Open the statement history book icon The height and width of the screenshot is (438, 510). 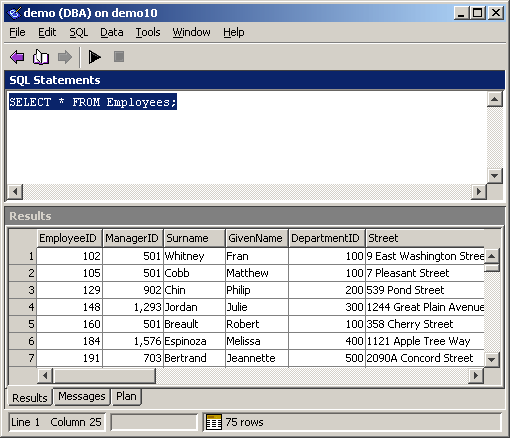point(41,57)
